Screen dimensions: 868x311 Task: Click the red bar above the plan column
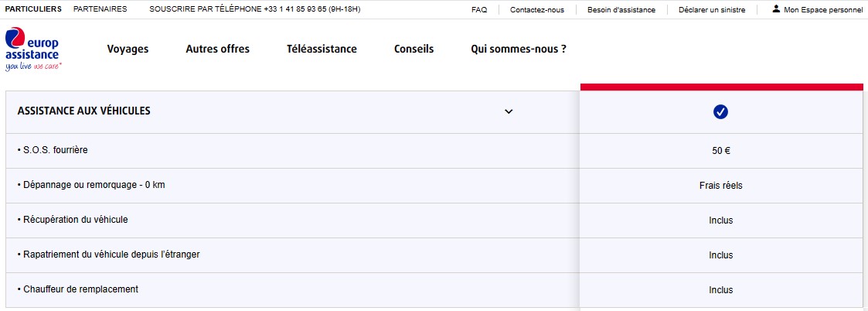pyautogui.click(x=720, y=87)
